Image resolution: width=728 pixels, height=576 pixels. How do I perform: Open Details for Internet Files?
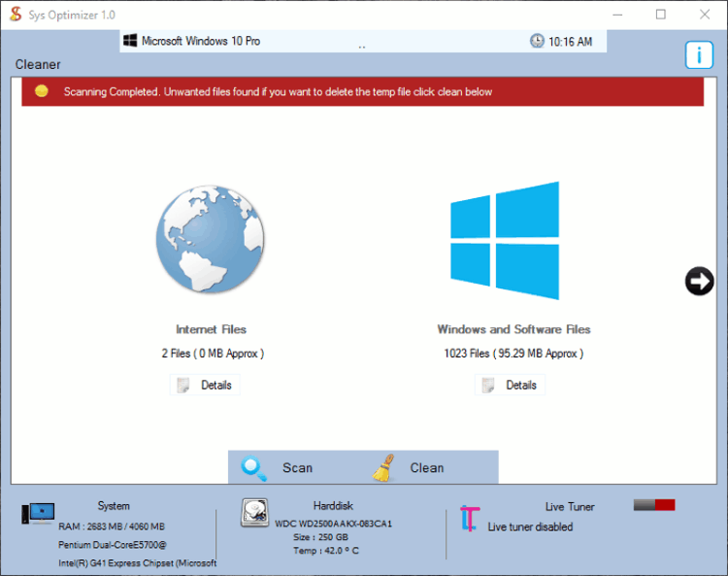pos(205,385)
